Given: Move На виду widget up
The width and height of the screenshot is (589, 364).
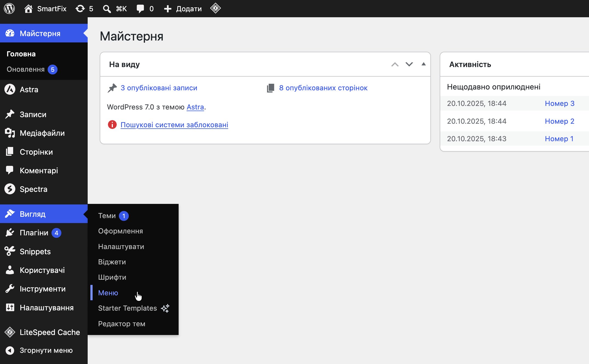Looking at the screenshot, I should [x=395, y=64].
